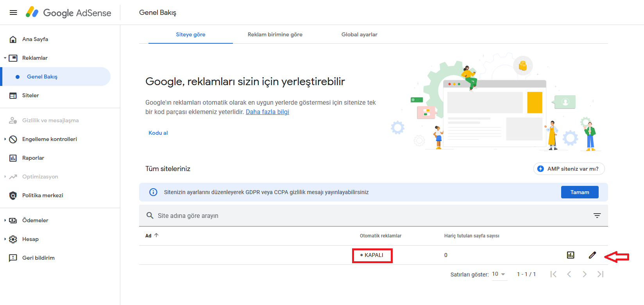Click the Genel Bakış page title
644x305 pixels.
click(158, 12)
